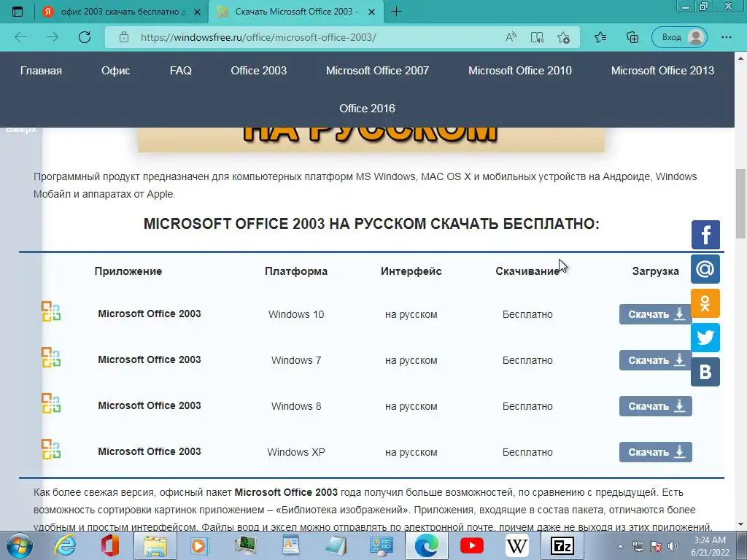
Task: Open the Read aloud icon
Action: [511, 37]
